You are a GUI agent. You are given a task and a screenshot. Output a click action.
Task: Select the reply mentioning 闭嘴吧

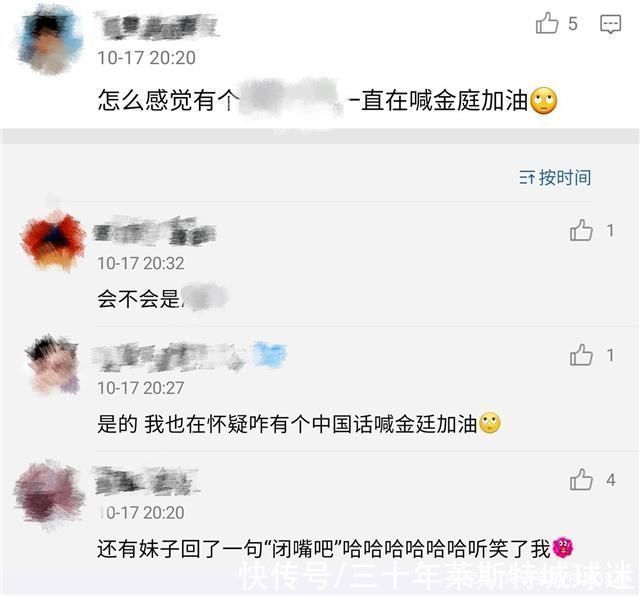[336, 548]
